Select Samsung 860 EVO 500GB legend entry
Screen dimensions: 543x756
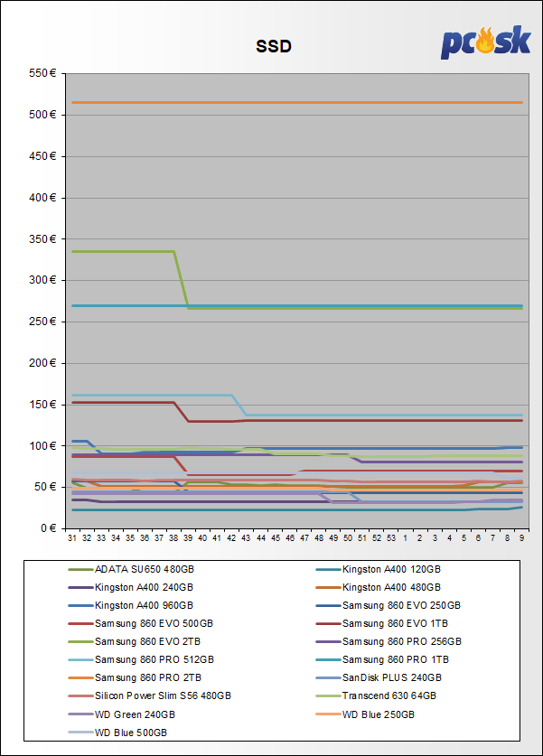coord(140,623)
